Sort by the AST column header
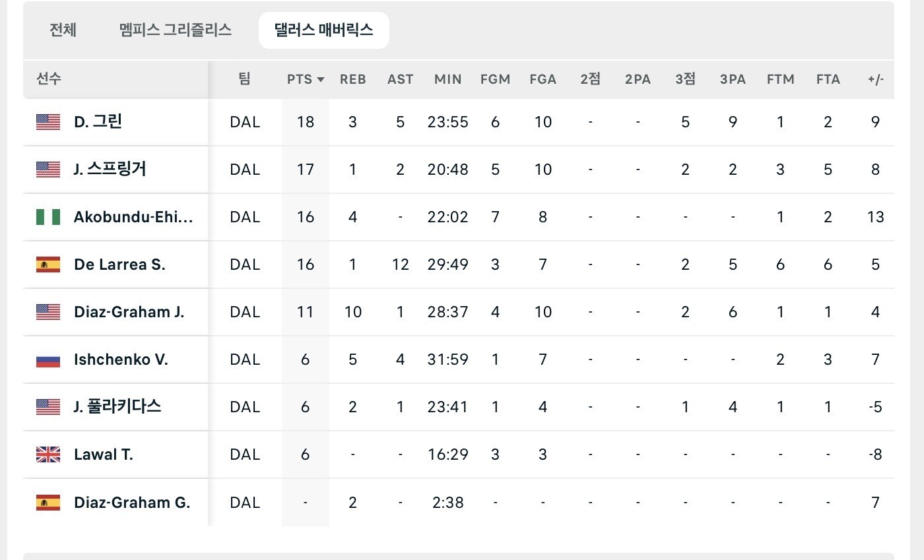 (401, 79)
